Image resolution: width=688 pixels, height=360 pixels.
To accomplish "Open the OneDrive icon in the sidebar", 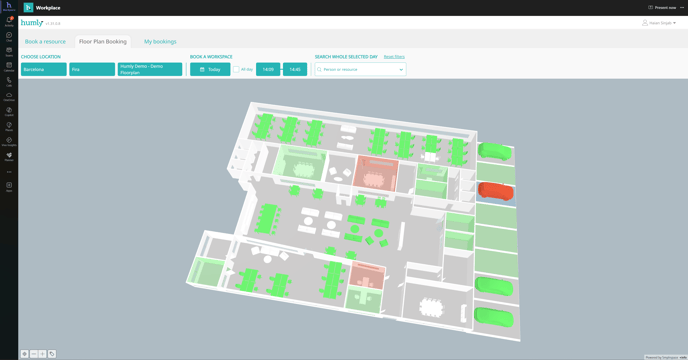I will click(9, 97).
